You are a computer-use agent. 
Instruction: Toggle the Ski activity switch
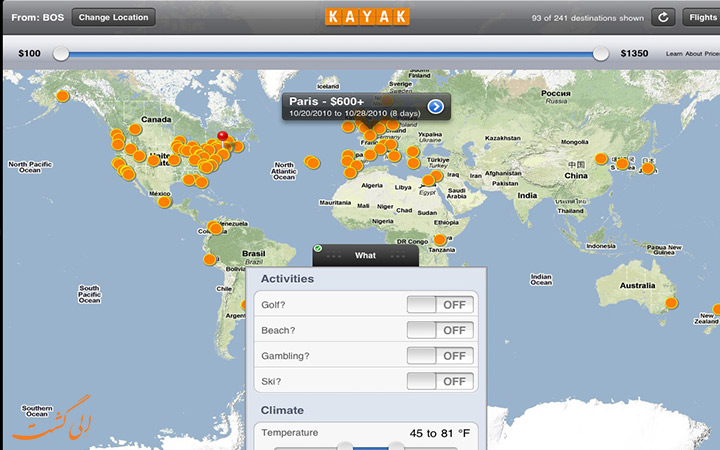pyautogui.click(x=440, y=381)
